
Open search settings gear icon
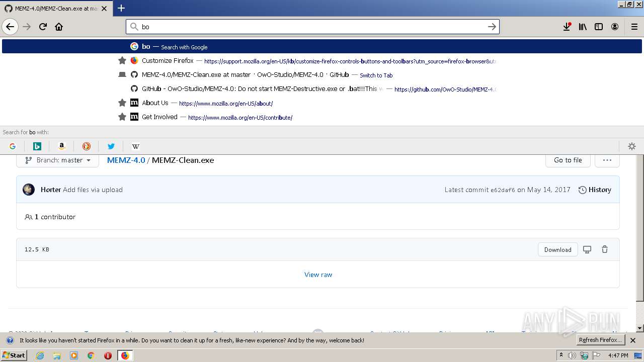coord(632,146)
